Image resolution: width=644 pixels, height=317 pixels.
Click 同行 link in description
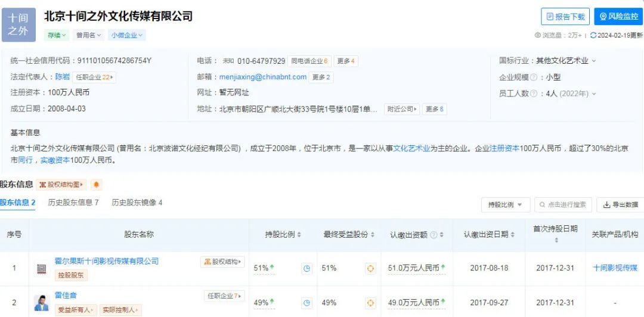point(26,160)
